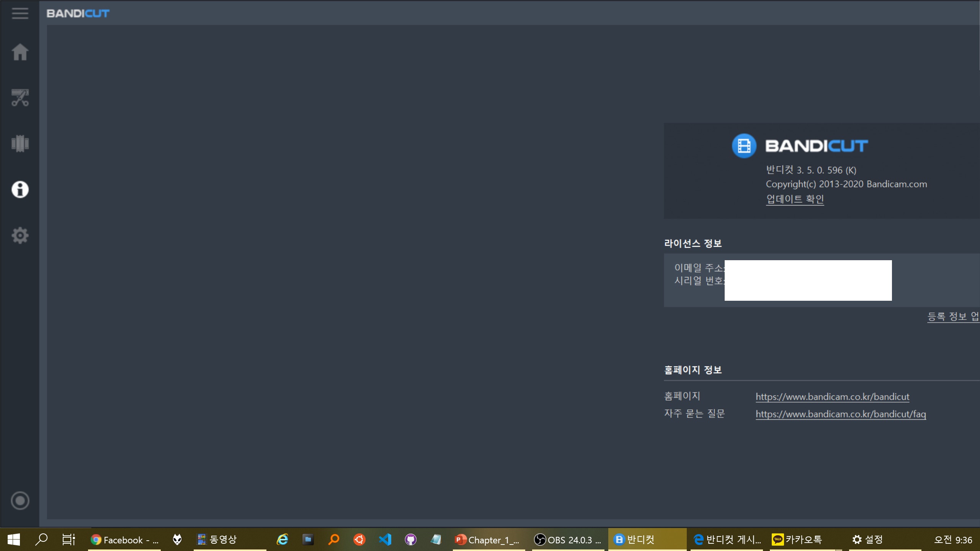Switch to the OBS 24.0.3 window
The height and width of the screenshot is (551, 980).
click(x=568, y=540)
